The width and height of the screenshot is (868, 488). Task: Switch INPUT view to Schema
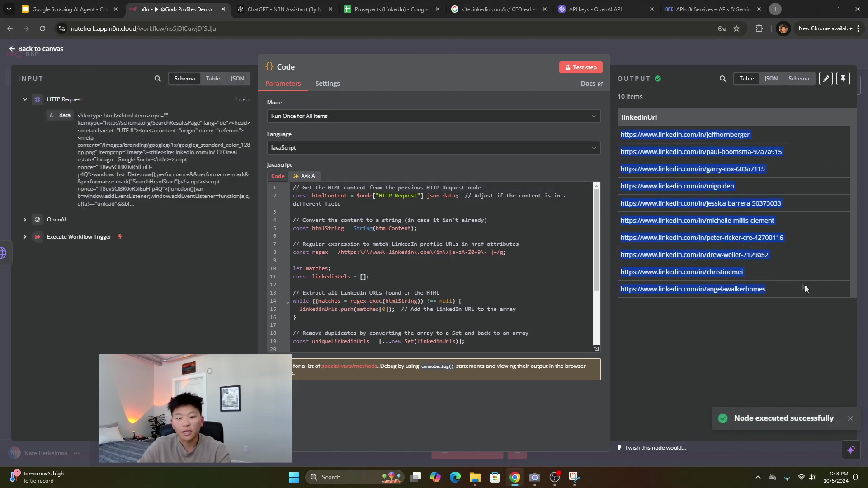pos(184,79)
